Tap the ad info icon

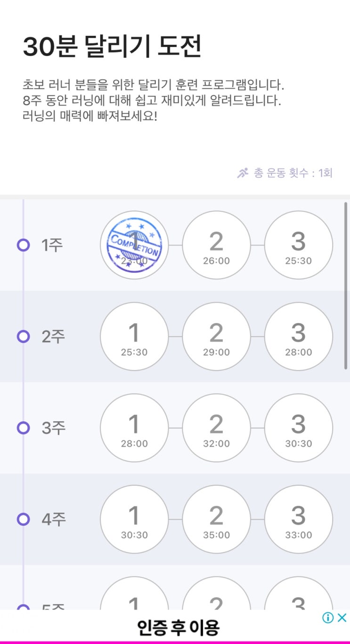click(328, 618)
